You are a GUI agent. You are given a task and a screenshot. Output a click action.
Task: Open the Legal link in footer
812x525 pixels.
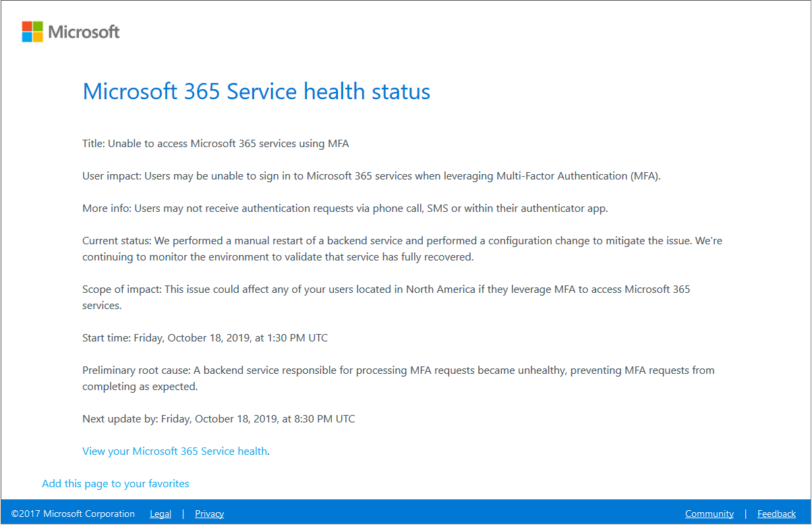pyautogui.click(x=161, y=514)
